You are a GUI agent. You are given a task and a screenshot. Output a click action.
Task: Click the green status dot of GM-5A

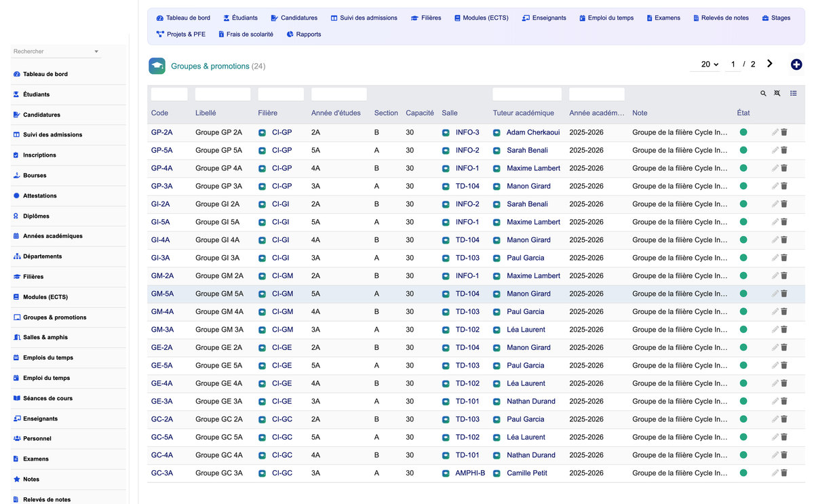tap(743, 294)
